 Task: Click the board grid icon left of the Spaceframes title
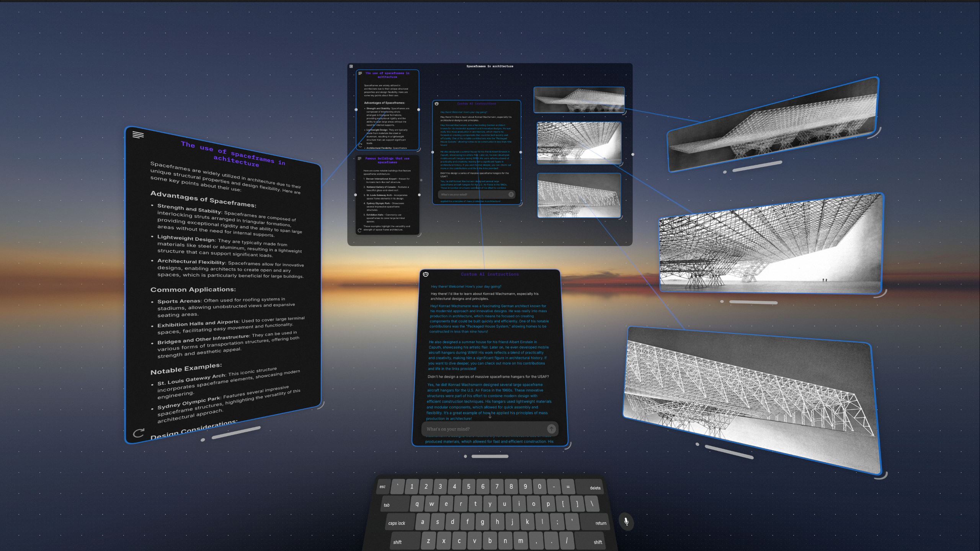point(351,66)
